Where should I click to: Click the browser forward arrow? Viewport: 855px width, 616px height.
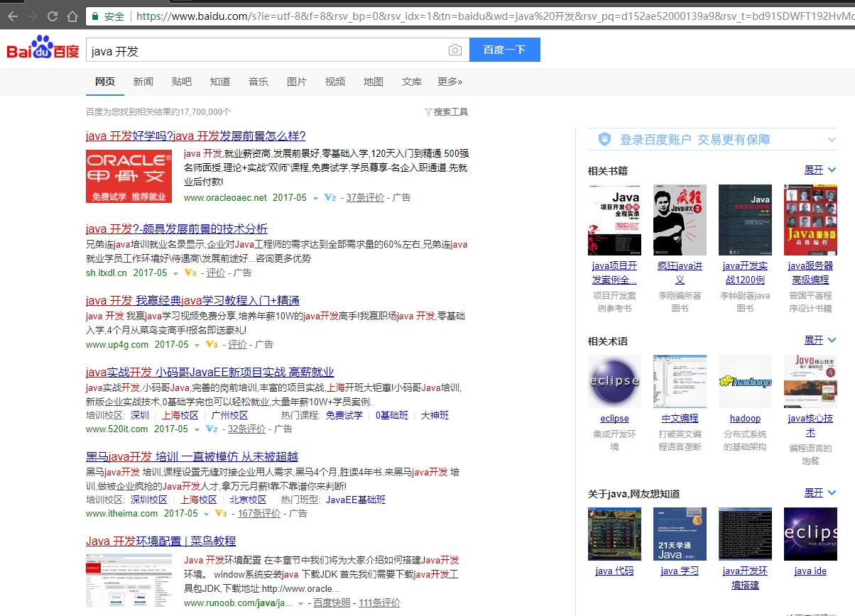[x=33, y=16]
